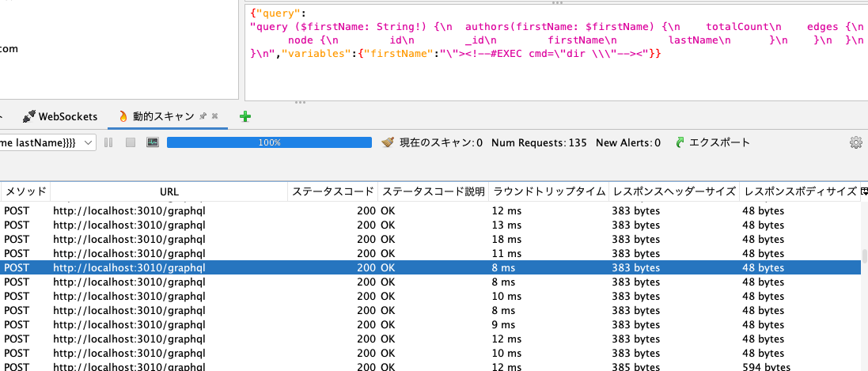The width and height of the screenshot is (868, 371).
Task: Sort by ステータスコード説明 column header
Action: 434,192
